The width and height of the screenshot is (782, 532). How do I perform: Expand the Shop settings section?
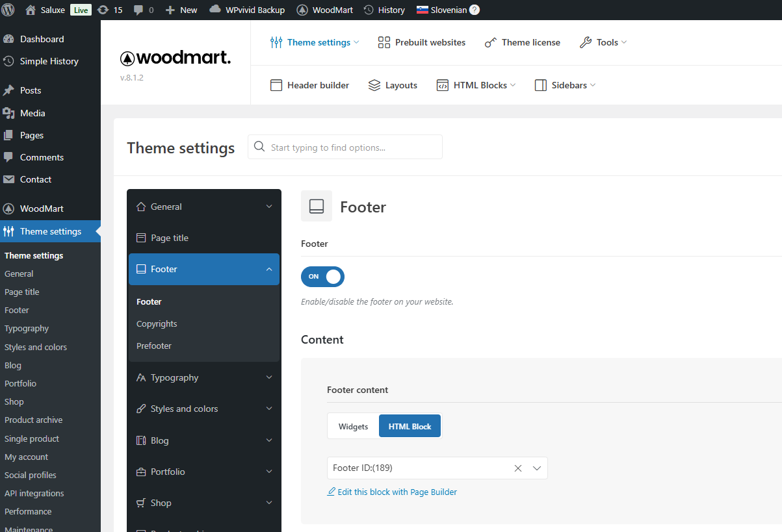coord(204,503)
